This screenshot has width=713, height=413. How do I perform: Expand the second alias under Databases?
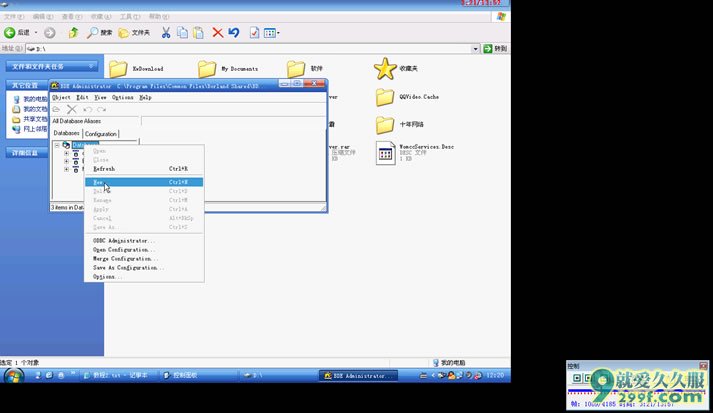pyautogui.click(x=66, y=161)
